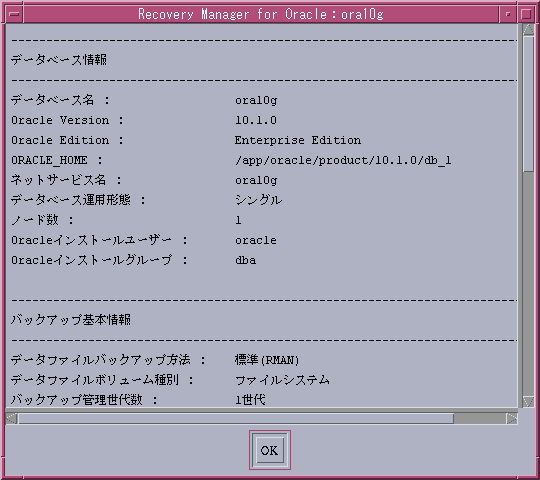This screenshot has width=540, height=480.
Task: Click the 標準(RMAN) value
Action: click(x=267, y=360)
